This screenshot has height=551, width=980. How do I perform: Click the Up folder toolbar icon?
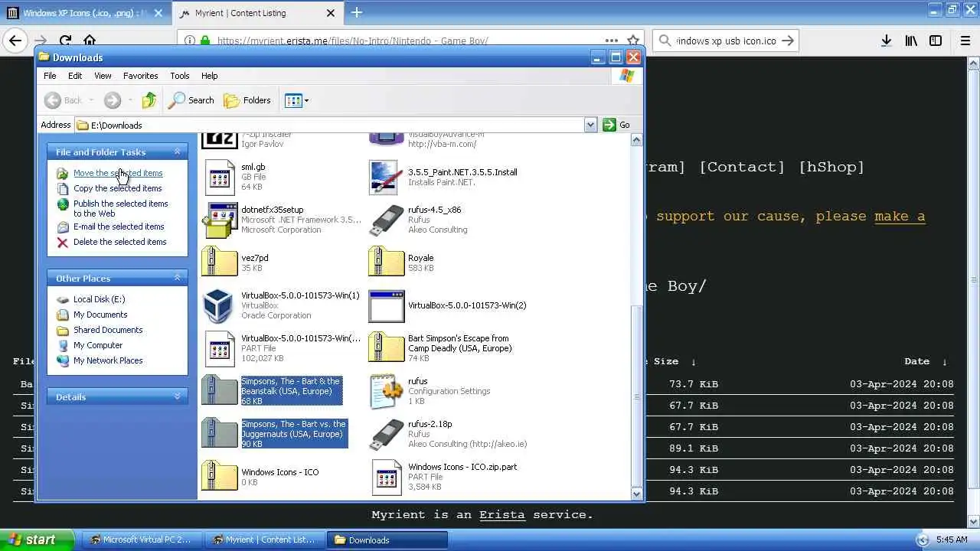(149, 100)
